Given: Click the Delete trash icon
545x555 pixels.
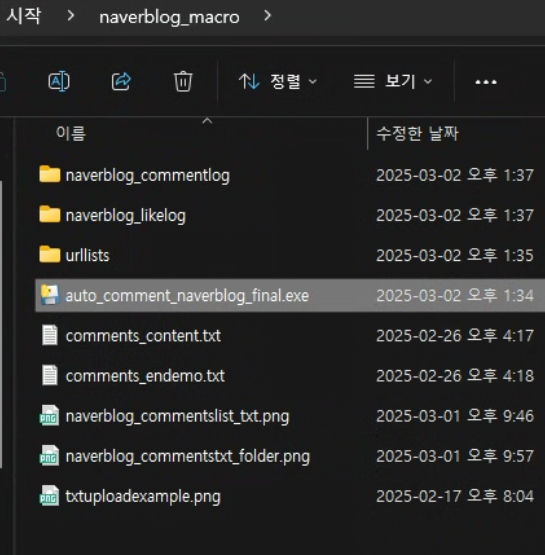Looking at the screenshot, I should click(183, 81).
